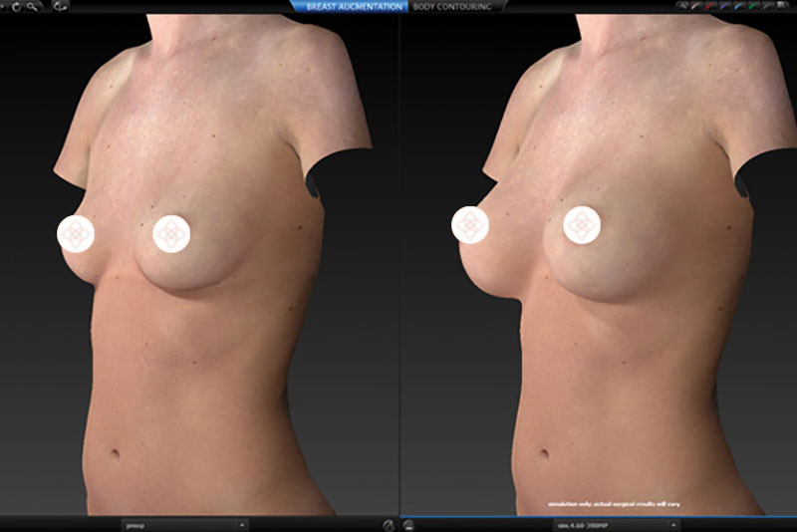Click the arrow on the preop selector
This screenshot has height=532, width=797.
242,524
